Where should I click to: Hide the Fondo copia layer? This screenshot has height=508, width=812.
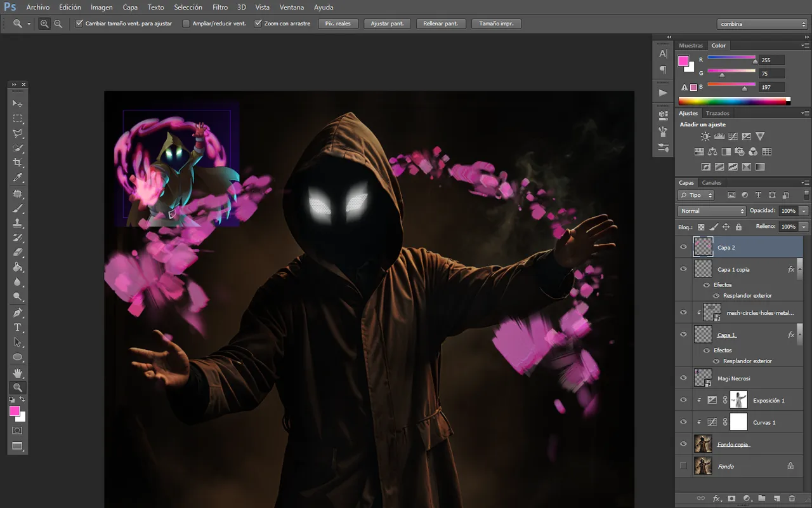coord(683,444)
